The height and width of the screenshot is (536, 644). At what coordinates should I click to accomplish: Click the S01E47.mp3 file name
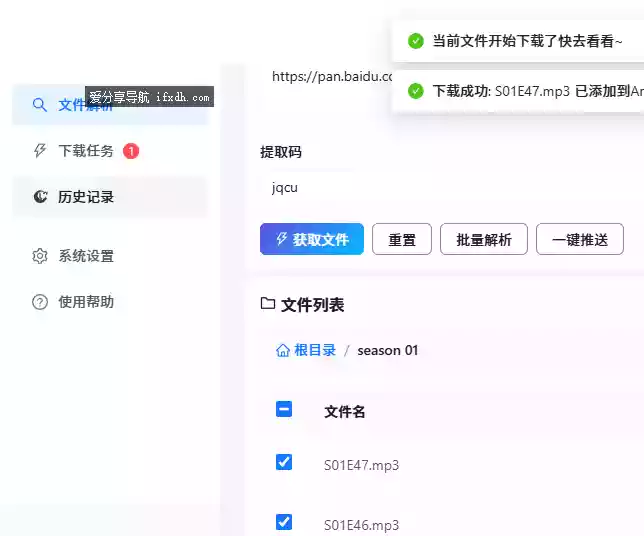tap(361, 465)
